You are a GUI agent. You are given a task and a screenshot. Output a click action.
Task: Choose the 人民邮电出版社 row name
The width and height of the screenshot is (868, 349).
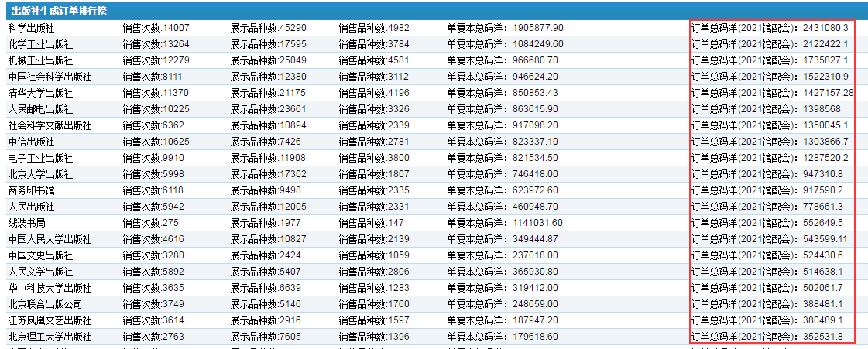40,109
